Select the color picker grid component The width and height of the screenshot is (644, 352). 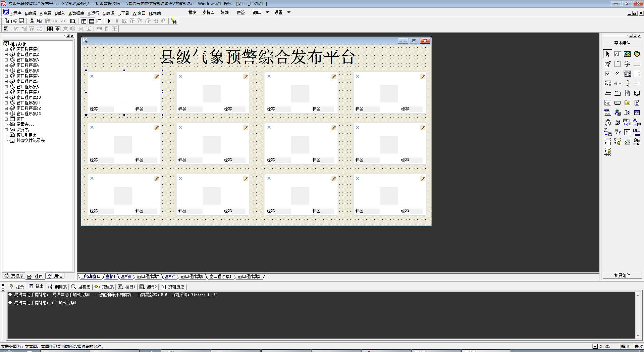coord(607,113)
